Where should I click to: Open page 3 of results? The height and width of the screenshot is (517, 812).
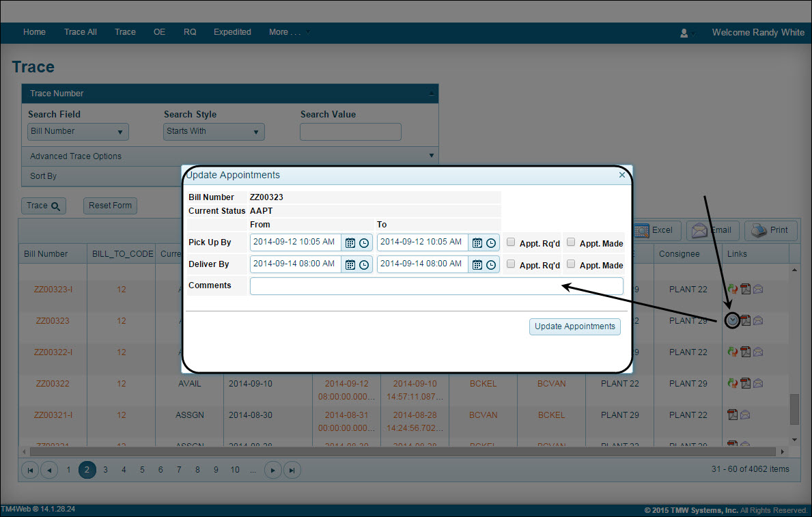tap(105, 470)
